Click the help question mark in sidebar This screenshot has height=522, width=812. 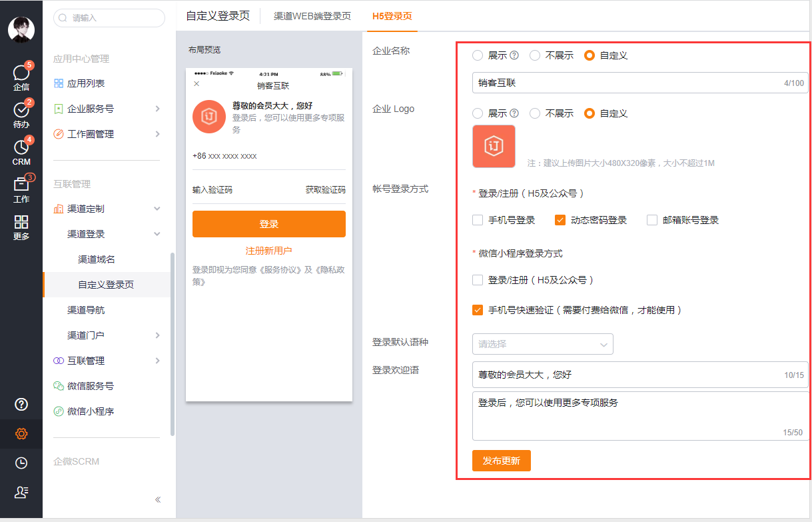point(21,404)
